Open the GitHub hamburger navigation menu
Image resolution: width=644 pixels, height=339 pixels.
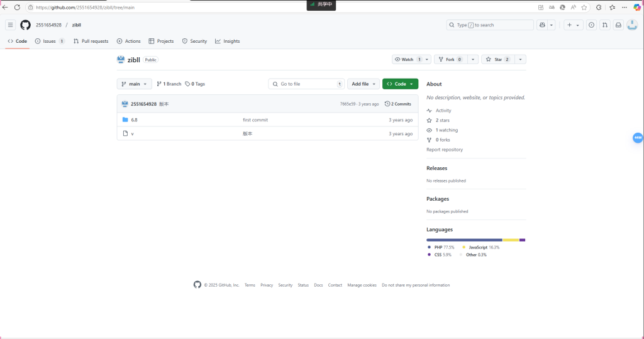(11, 25)
